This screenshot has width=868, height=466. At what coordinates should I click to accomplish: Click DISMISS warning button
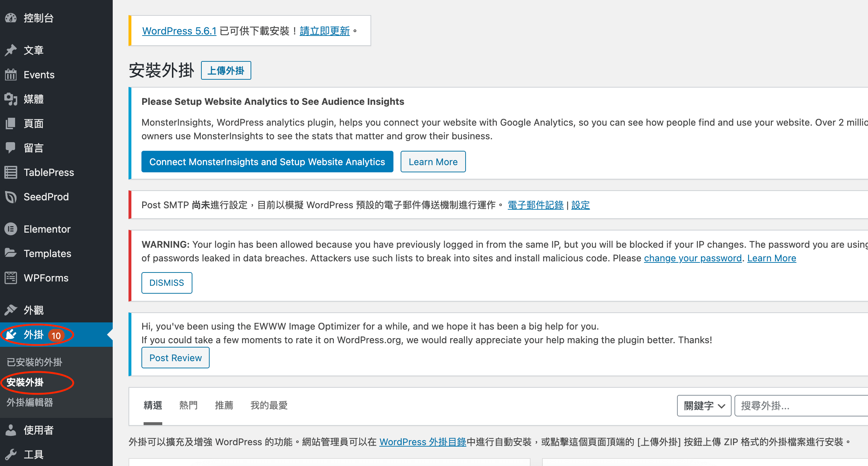coord(167,282)
